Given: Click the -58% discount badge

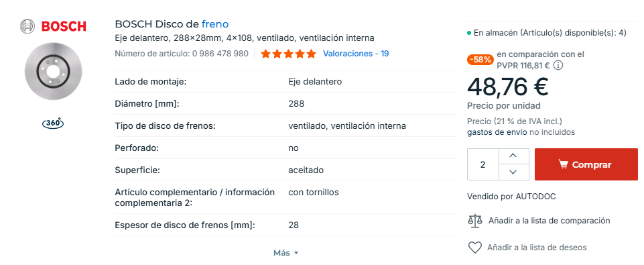Looking at the screenshot, I should (480, 60).
